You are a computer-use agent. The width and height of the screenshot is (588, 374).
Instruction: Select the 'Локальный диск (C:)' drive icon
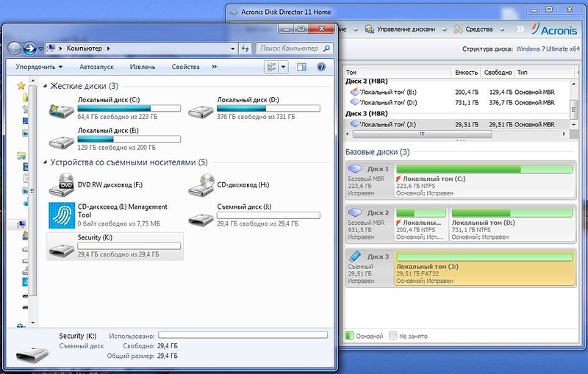coord(62,110)
